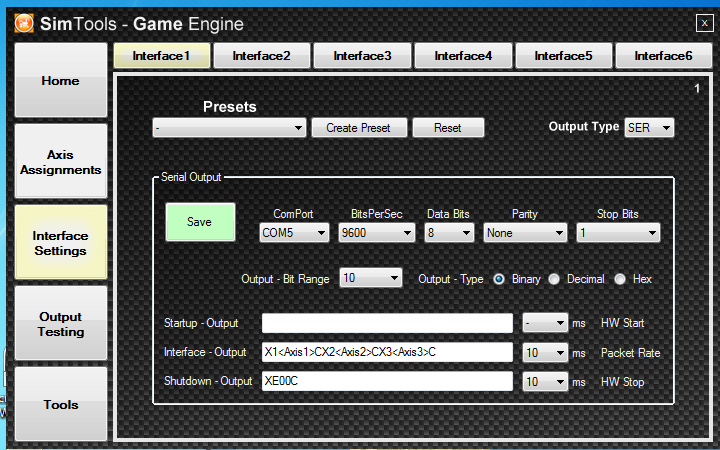Open the Stop Bits dropdown
The height and width of the screenshot is (450, 720).
coord(618,233)
